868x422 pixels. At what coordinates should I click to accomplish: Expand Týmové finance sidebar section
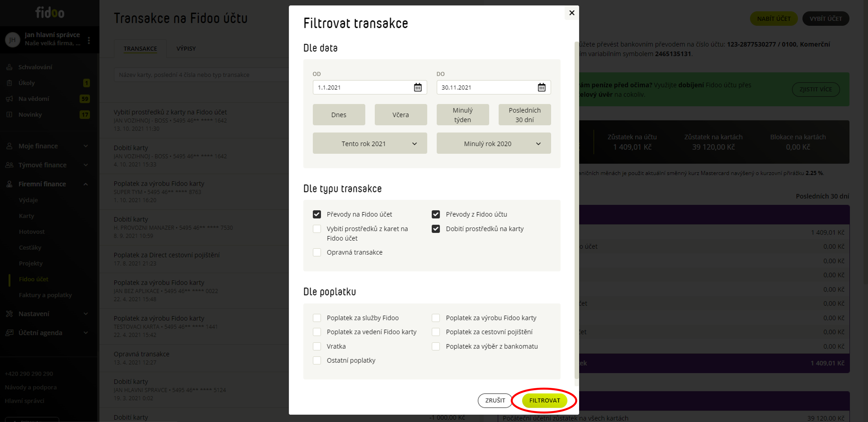86,165
